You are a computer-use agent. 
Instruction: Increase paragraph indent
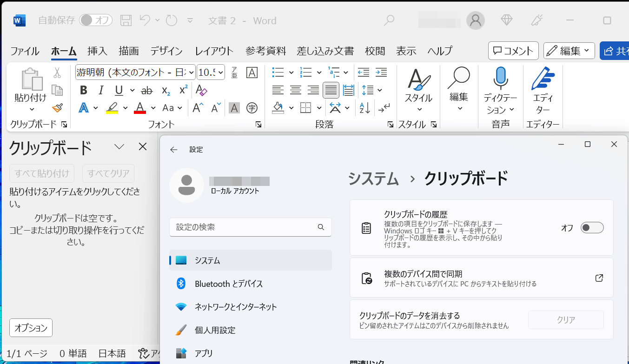[x=381, y=73]
